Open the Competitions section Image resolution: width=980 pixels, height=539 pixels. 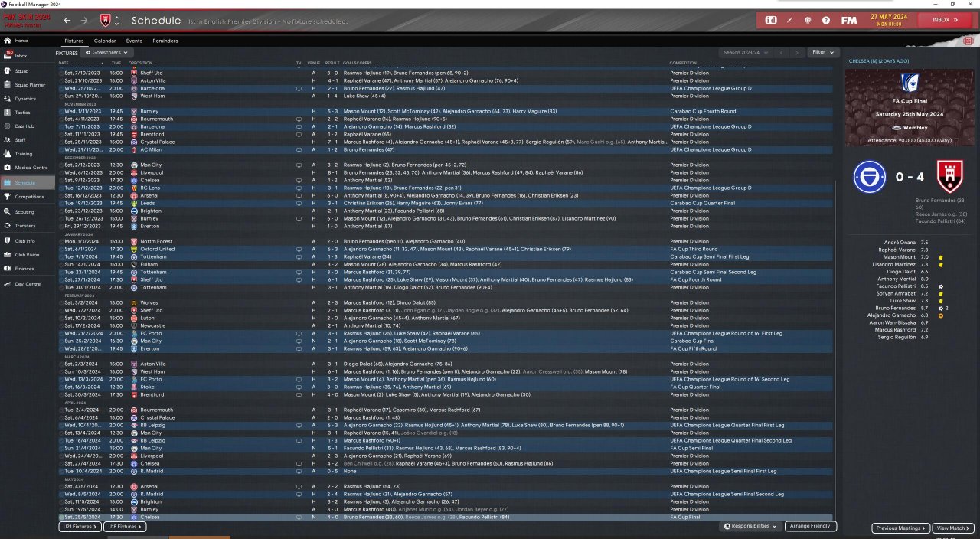click(29, 197)
